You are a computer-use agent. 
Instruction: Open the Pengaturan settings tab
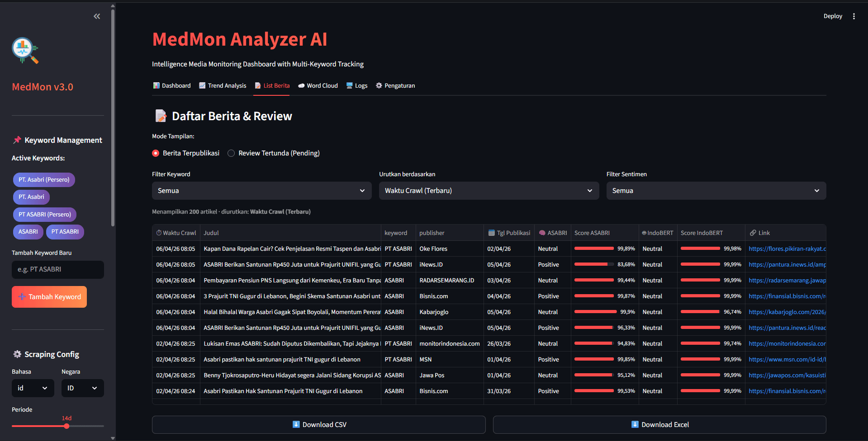coord(395,85)
